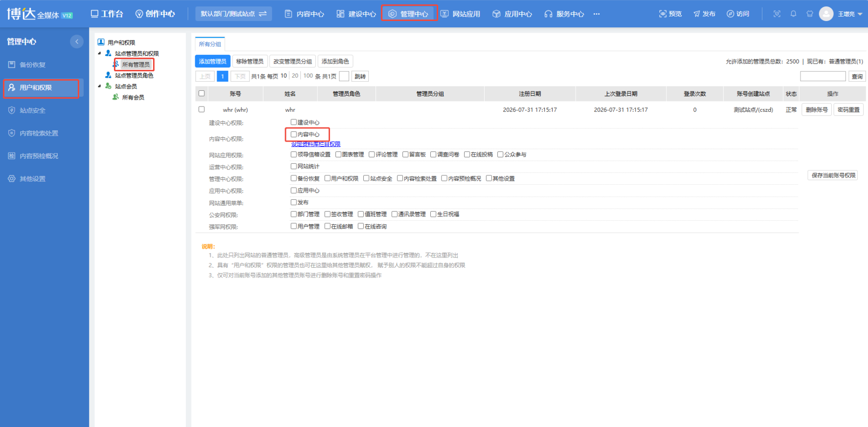Click the 其他设置 gear icon
868x427 pixels.
click(x=12, y=179)
